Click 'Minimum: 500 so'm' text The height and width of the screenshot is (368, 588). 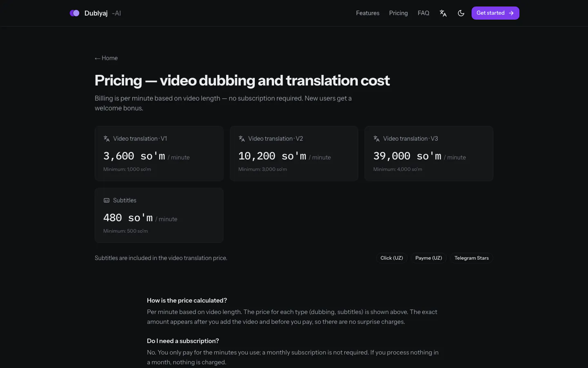125,231
